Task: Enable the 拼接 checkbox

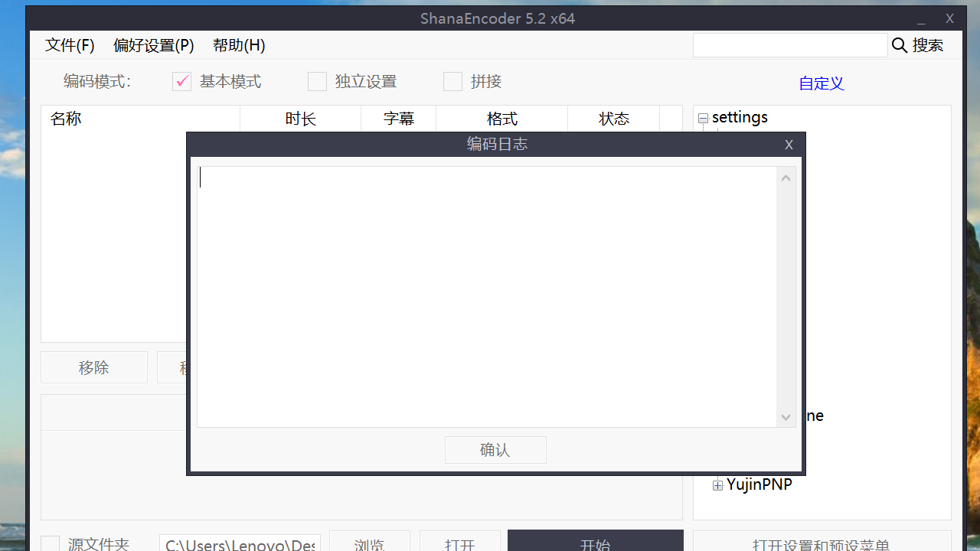Action: (x=452, y=81)
